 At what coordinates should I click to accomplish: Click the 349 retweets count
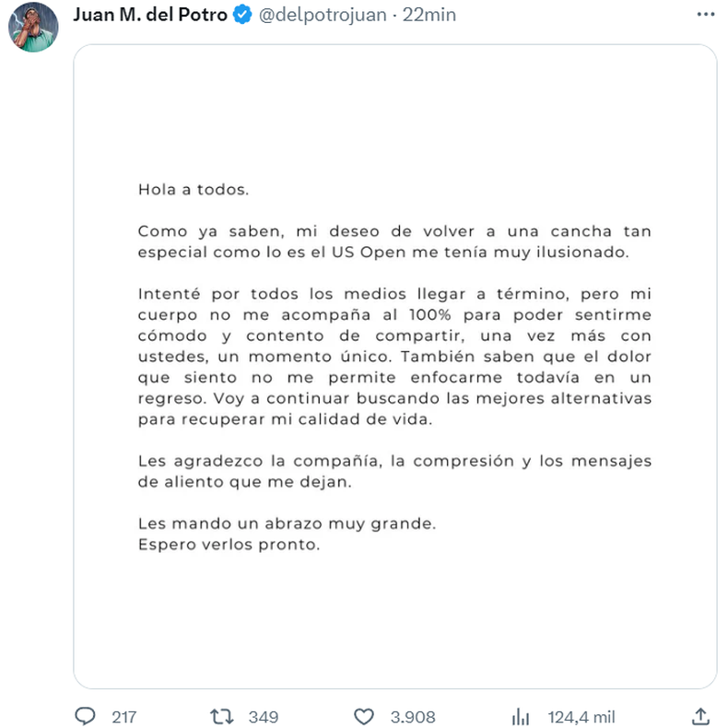point(264,716)
